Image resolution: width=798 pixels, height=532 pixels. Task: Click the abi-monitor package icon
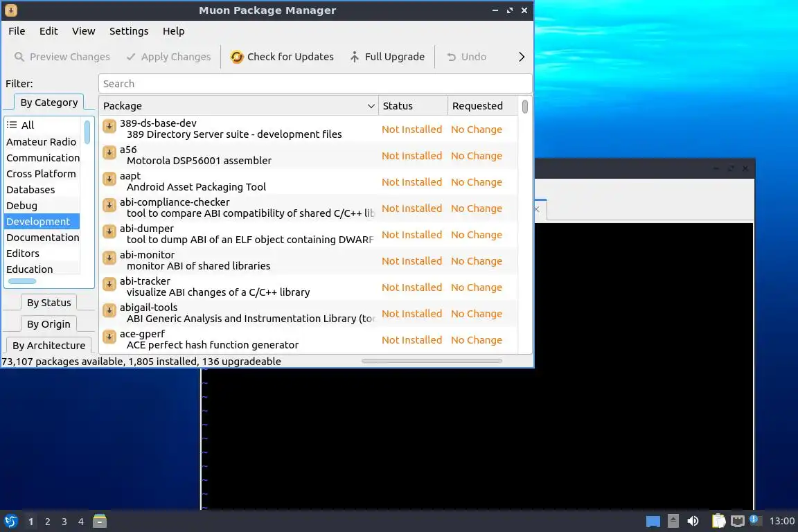[109, 258]
